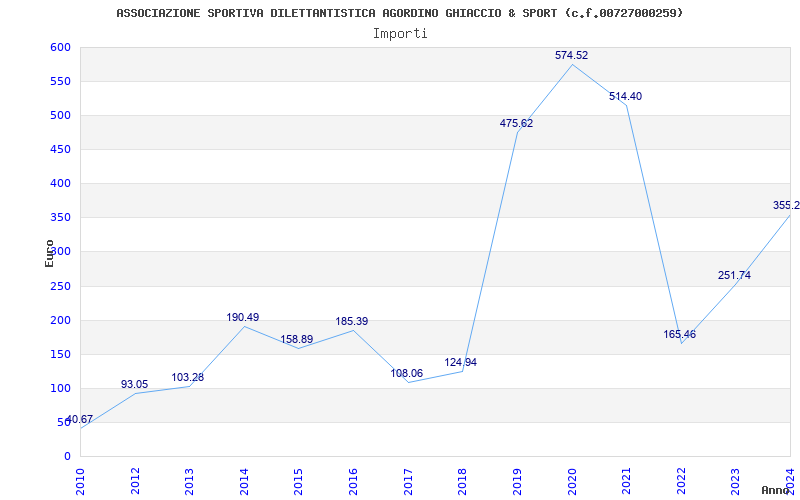Select the 2020 x-axis year label
The image size is (800, 500).
571,481
